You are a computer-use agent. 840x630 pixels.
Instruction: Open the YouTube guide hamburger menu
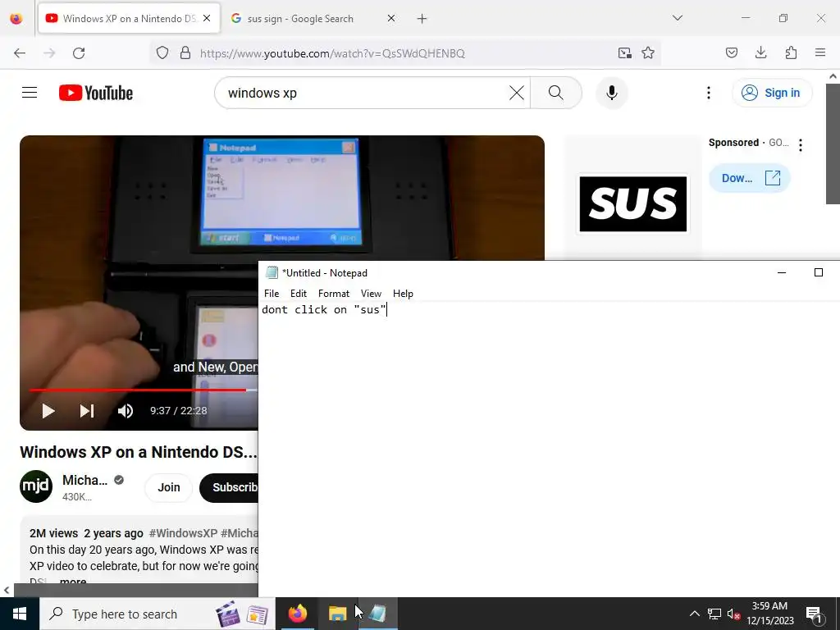point(30,93)
